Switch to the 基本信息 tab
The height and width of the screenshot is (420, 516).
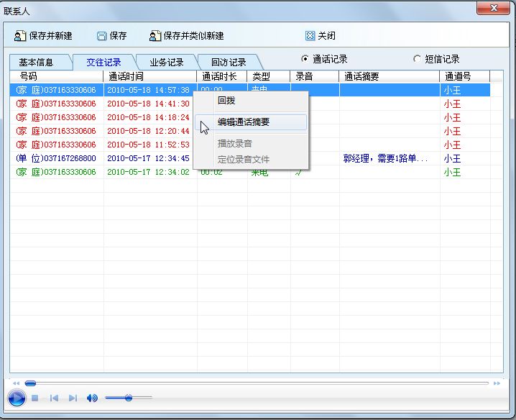pos(36,63)
